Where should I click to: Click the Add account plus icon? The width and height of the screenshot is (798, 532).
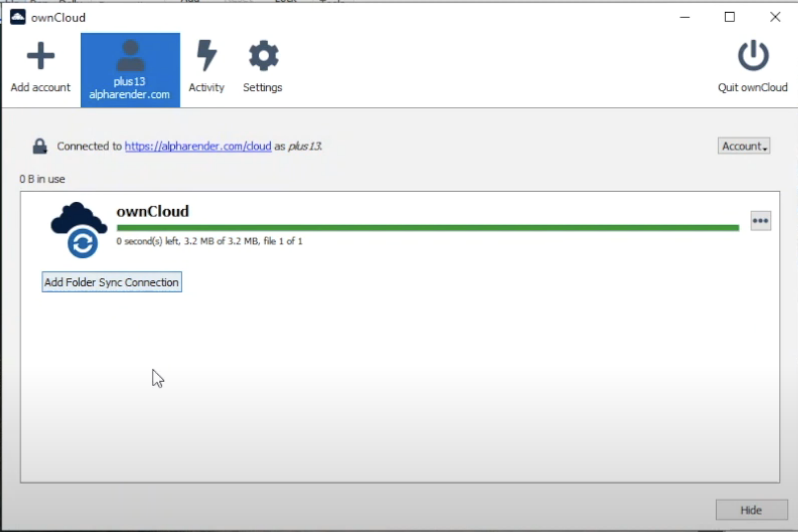[41, 56]
